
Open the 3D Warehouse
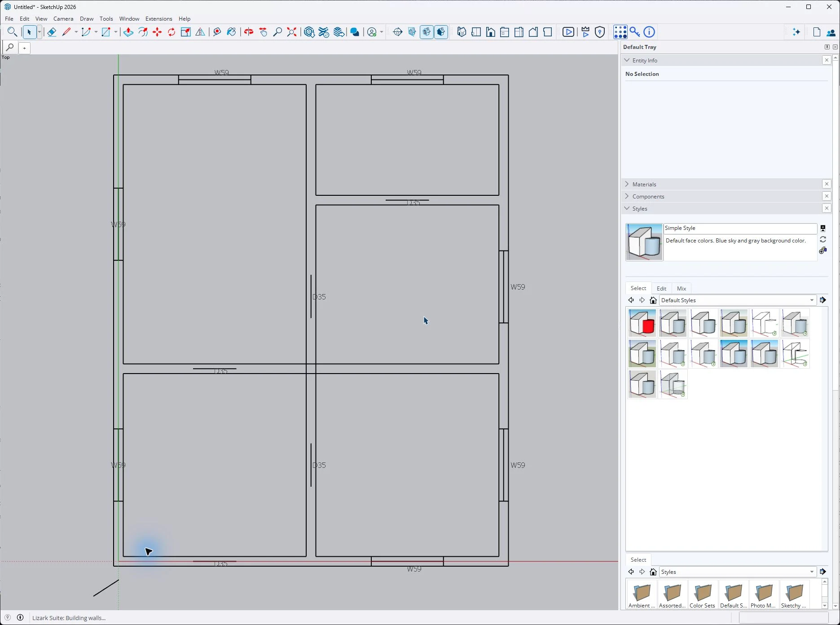point(309,32)
